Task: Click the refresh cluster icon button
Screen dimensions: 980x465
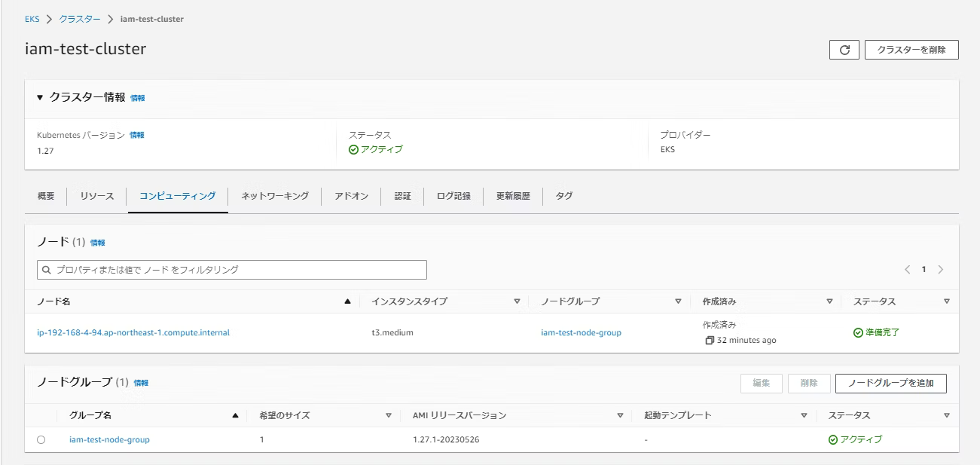Action: [x=844, y=50]
